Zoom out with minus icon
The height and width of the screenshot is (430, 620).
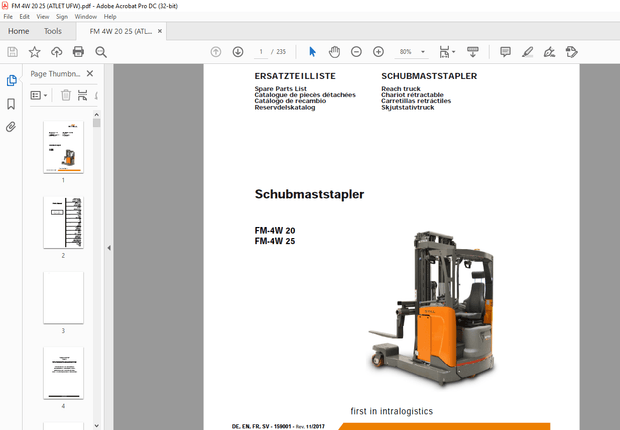(356, 52)
